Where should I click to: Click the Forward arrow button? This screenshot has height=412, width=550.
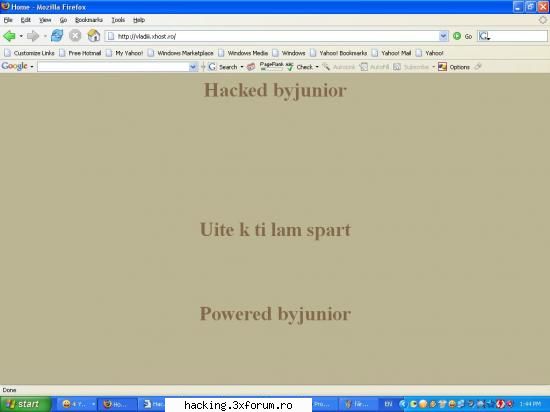[x=33, y=36]
